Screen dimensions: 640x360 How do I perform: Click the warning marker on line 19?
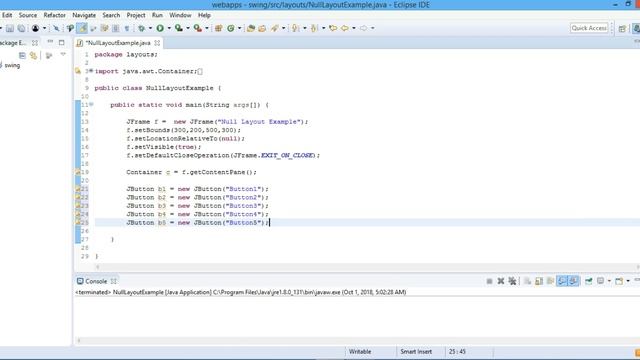pos(78,172)
